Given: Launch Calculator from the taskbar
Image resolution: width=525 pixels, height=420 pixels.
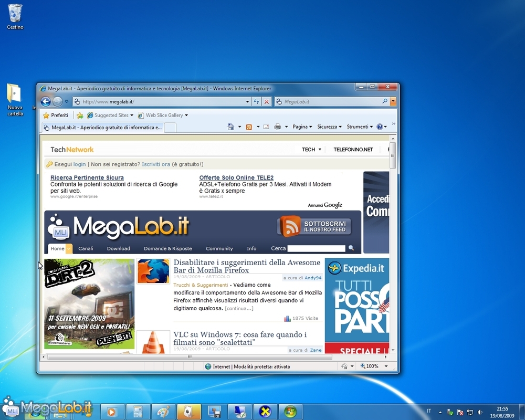Looking at the screenshot, I should click(138, 412).
